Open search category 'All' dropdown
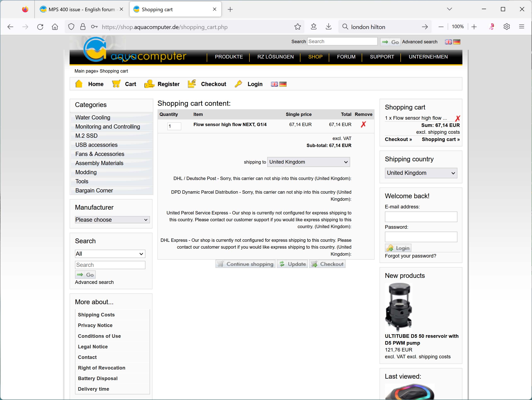 110,254
